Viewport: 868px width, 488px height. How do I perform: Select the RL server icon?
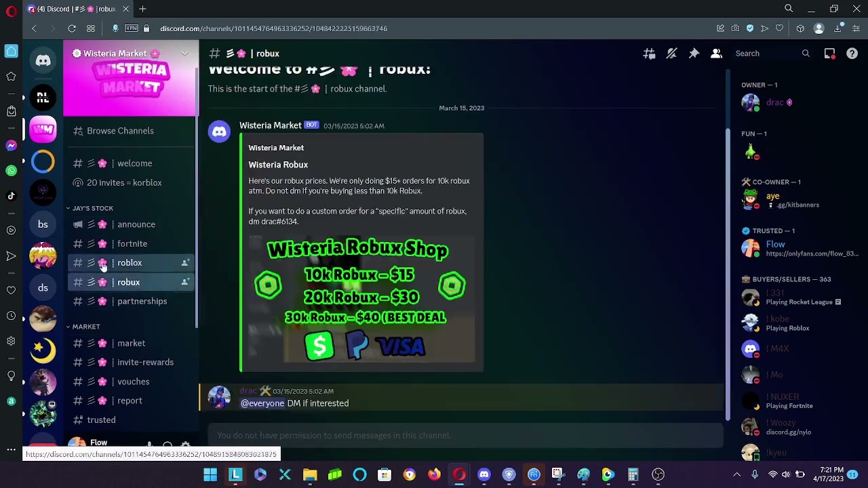pos(43,98)
